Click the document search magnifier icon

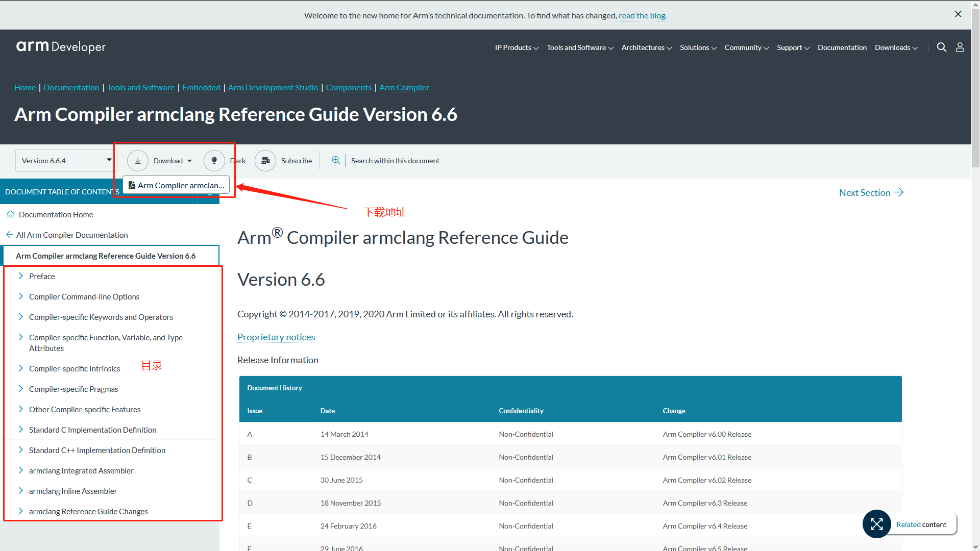coord(336,160)
